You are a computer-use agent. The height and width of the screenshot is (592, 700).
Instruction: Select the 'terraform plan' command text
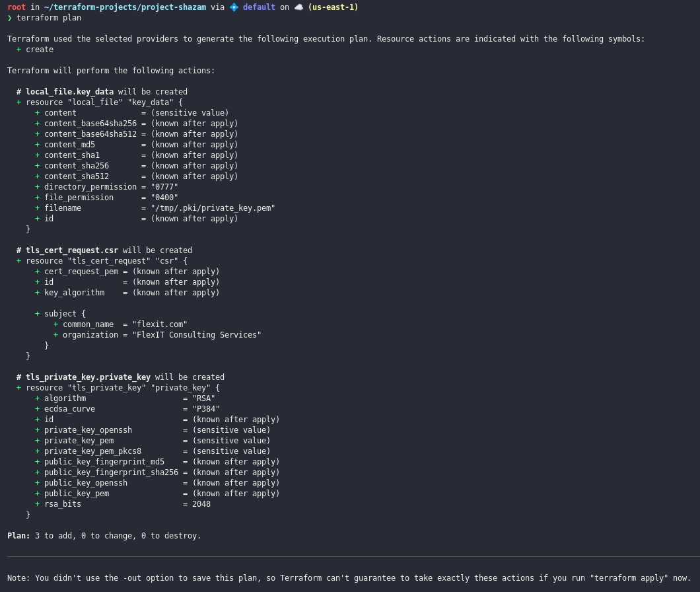(x=49, y=18)
